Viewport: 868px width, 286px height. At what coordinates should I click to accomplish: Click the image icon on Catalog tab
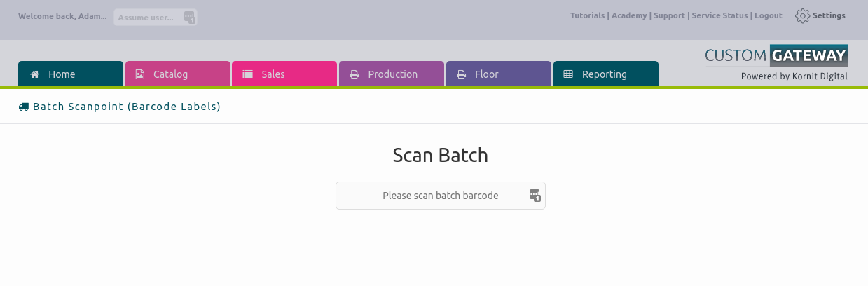tap(139, 74)
